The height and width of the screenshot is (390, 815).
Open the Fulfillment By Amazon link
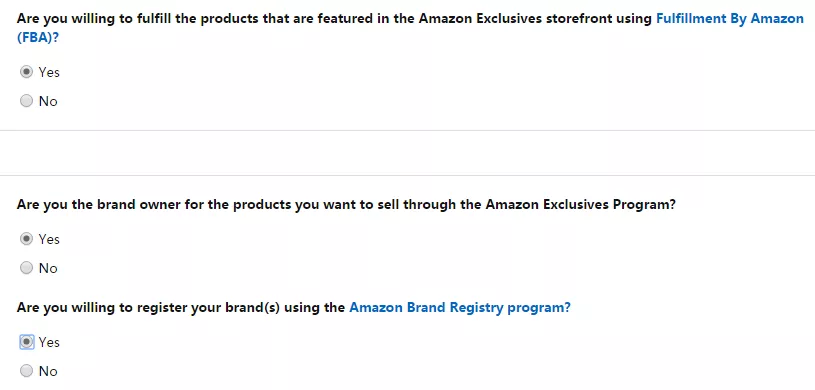pos(730,19)
